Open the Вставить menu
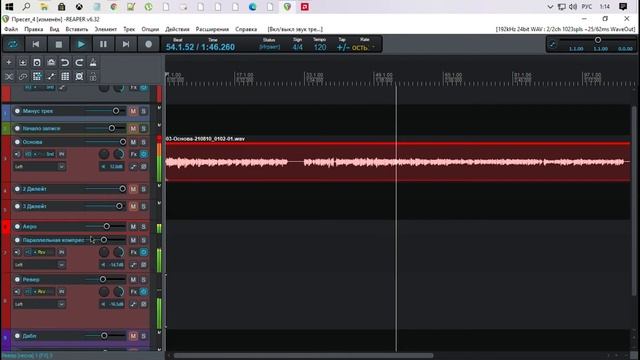This screenshot has height=360, width=640. (77, 29)
